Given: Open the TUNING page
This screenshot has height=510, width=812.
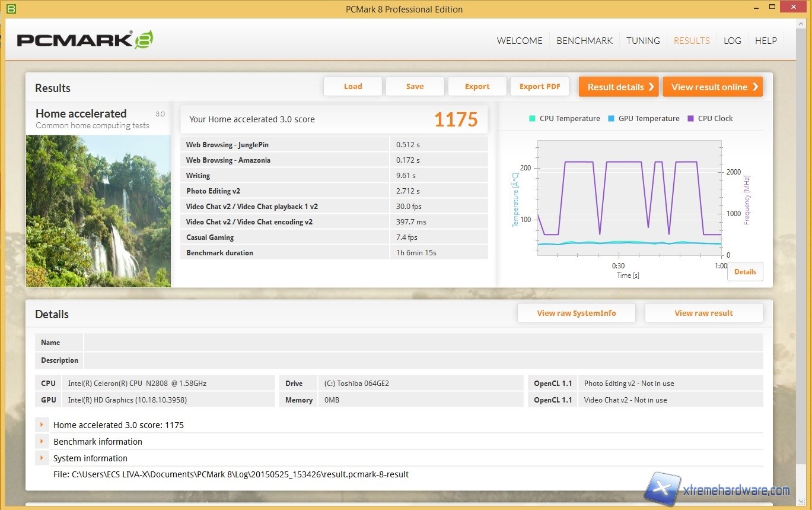Looking at the screenshot, I should coord(643,40).
